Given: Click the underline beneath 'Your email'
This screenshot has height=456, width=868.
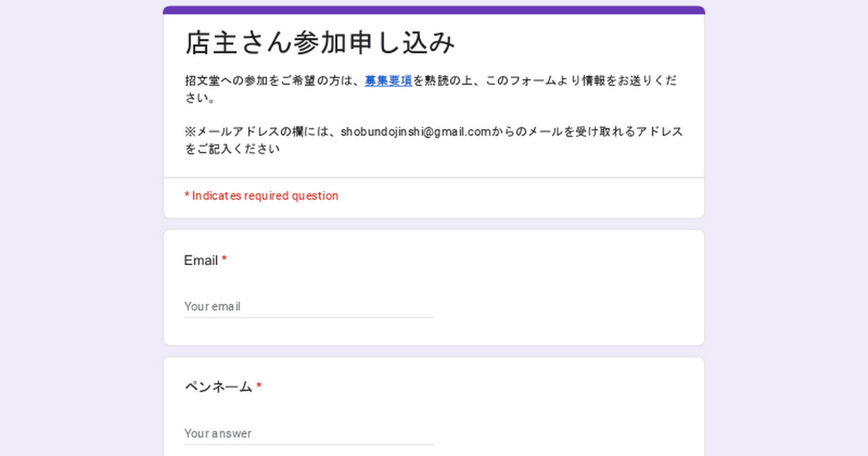Looking at the screenshot, I should click(x=308, y=317).
